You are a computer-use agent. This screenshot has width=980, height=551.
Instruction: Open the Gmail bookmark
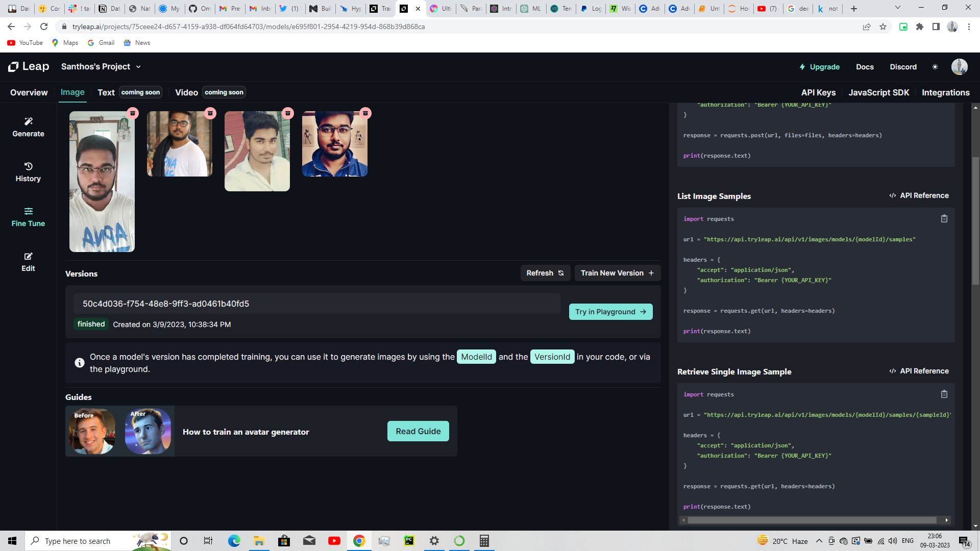point(101,43)
